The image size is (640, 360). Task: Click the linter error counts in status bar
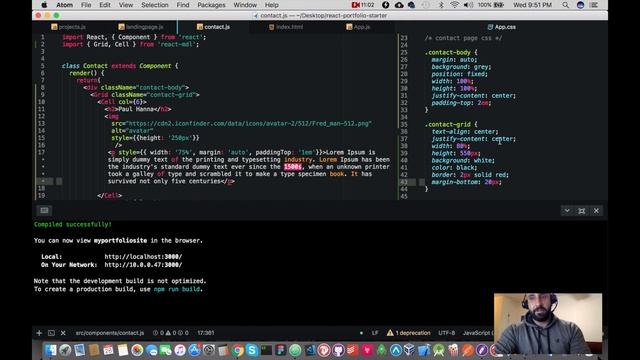click(171, 333)
